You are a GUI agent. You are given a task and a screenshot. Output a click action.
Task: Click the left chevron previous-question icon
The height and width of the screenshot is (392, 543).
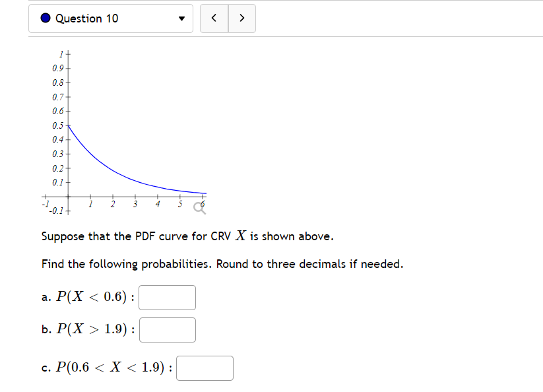(213, 18)
